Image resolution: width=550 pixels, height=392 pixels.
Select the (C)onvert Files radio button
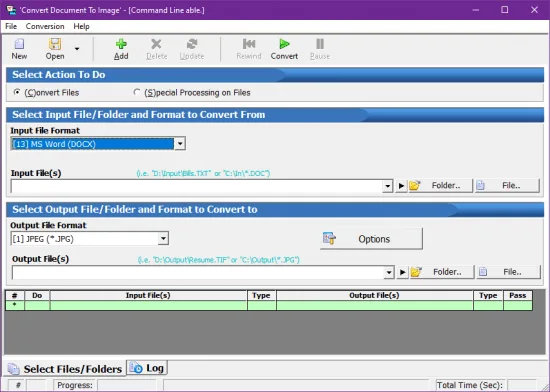point(16,92)
